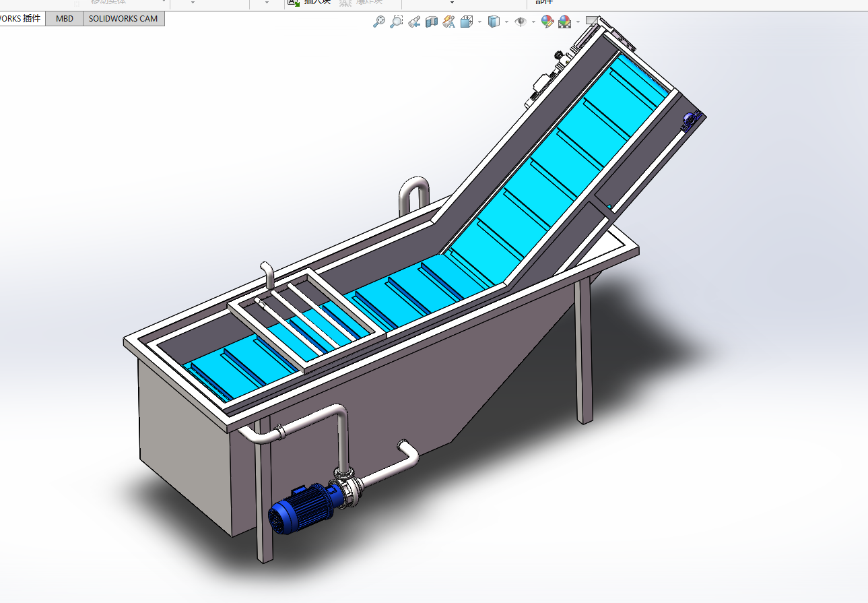Open Dynamic Annotation Views icon
The image size is (868, 603).
pos(449,22)
